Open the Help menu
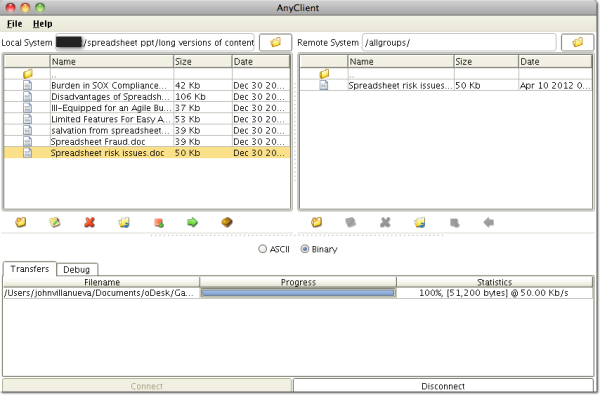Screen dimensions: 600x395 [42, 24]
